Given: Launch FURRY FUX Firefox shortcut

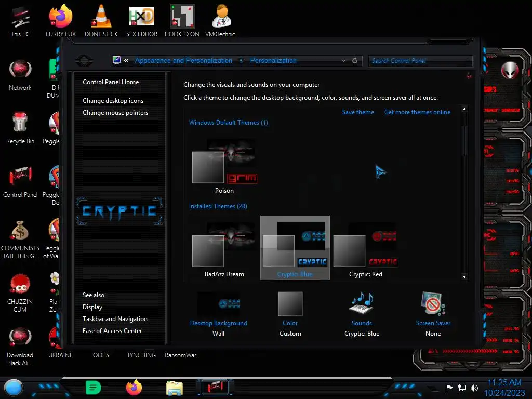Looking at the screenshot, I should pos(60,20).
